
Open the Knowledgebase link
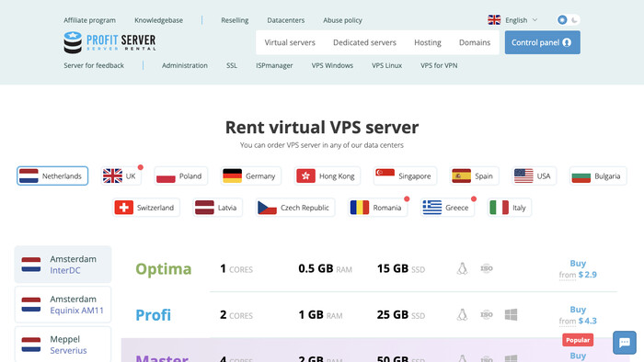158,20
